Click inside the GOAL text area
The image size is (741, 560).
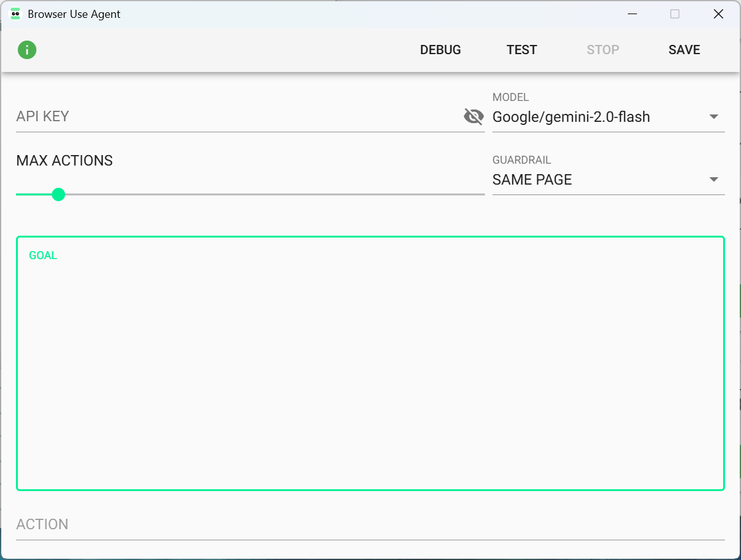point(370,369)
